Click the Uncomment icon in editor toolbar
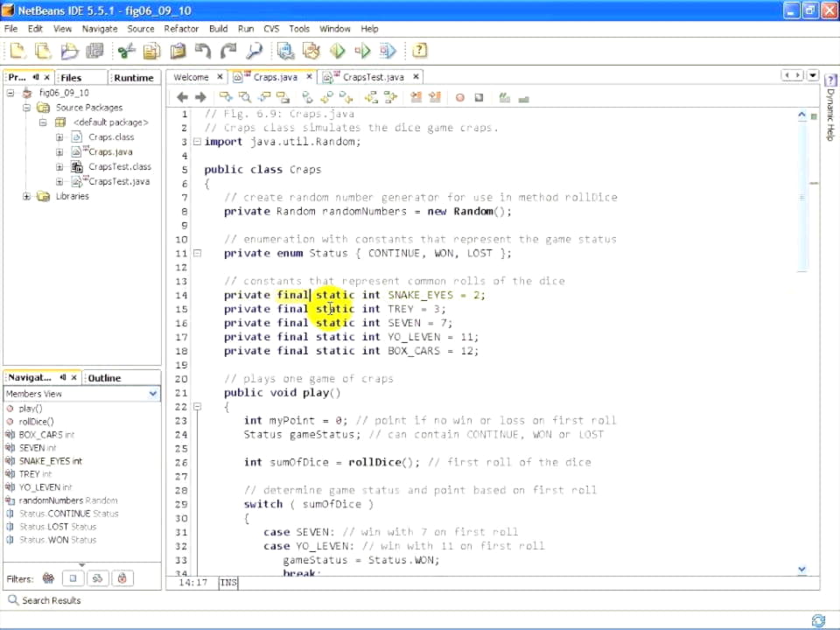Screen dimensions: 840x630 tap(524, 98)
